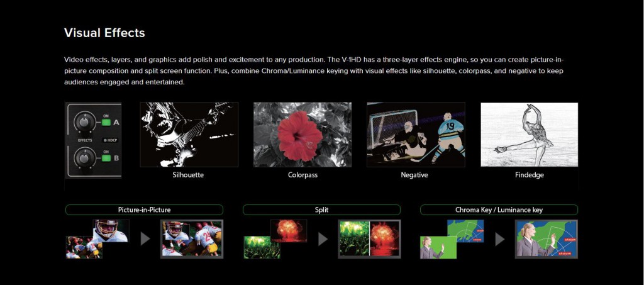Select the Split label
This screenshot has width=644, height=285.
coord(321,210)
